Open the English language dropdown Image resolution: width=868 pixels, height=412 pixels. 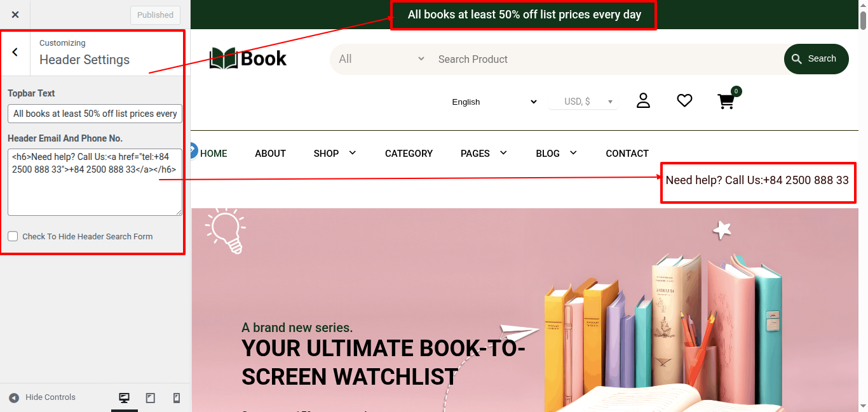494,102
